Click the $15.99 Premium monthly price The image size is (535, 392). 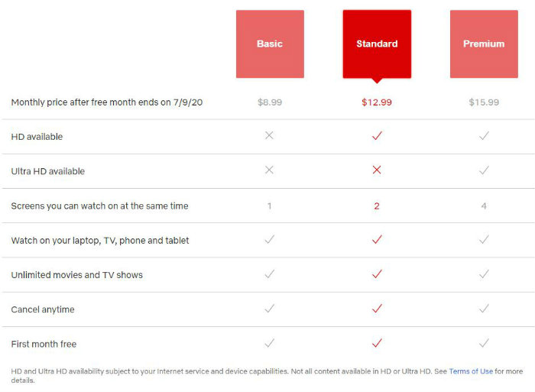tap(484, 102)
